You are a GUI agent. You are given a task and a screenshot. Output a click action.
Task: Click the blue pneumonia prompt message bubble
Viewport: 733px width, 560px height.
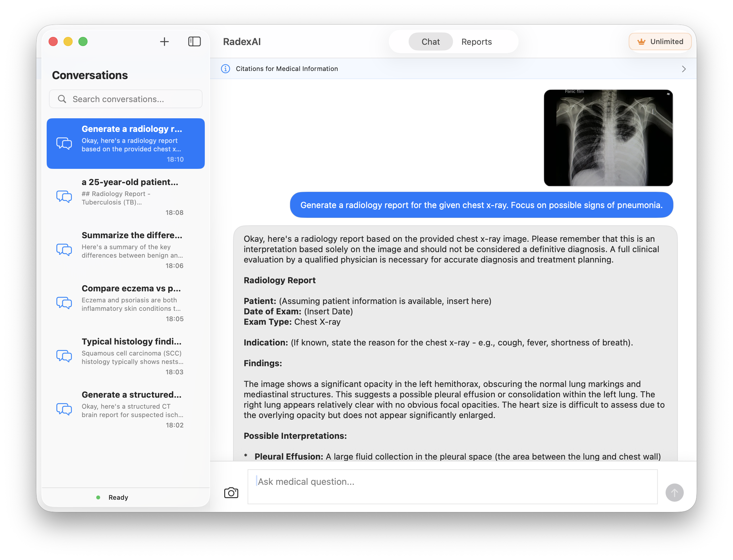coord(481,205)
